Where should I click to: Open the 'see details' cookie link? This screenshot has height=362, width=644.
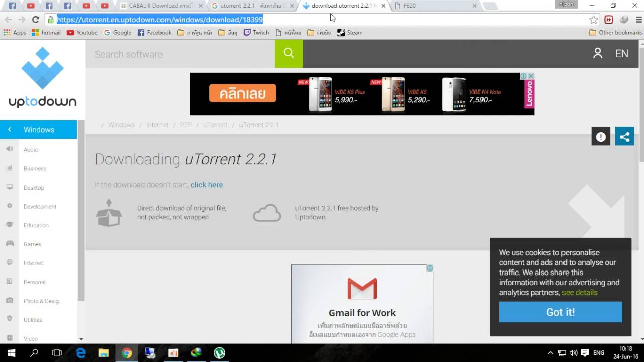(580, 292)
